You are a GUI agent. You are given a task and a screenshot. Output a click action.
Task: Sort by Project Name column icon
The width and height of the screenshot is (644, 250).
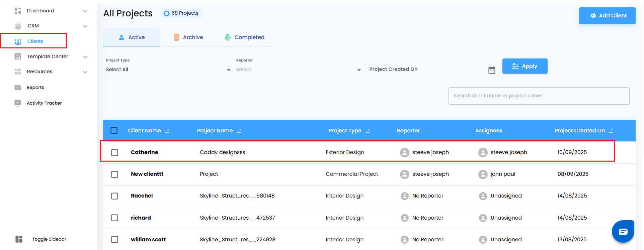point(239,131)
